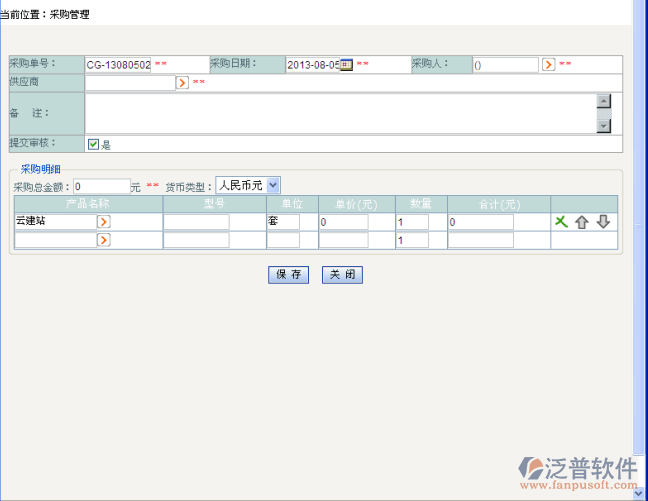648x501 pixels.
Task: Move the 云建站 row down
Action: (603, 222)
